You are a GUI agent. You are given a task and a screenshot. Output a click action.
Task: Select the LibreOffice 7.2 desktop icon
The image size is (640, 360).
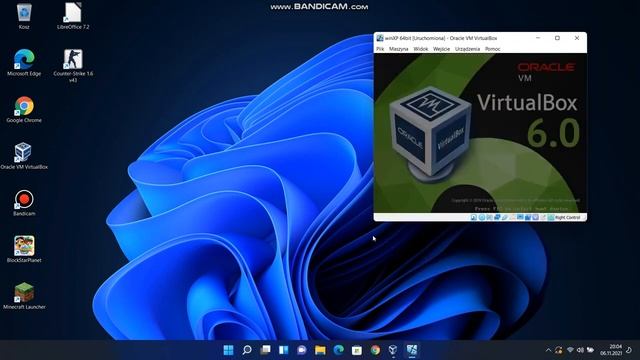pos(73,16)
